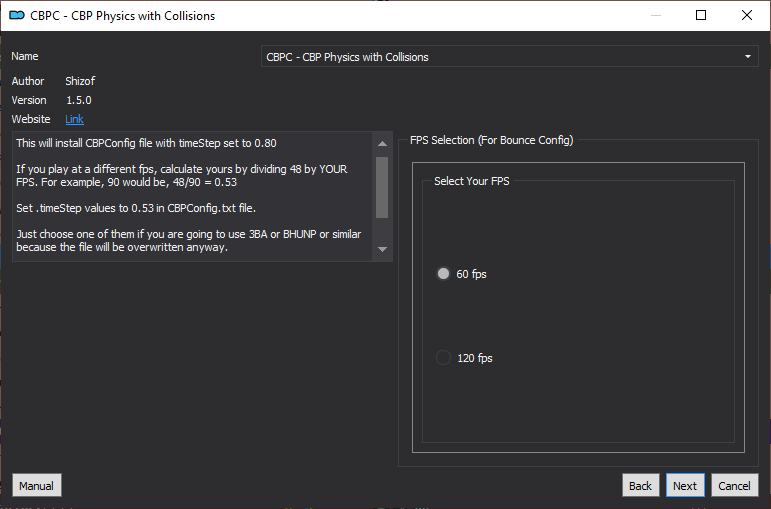Image resolution: width=771 pixels, height=509 pixels.
Task: Close the installer window
Action: pos(746,15)
